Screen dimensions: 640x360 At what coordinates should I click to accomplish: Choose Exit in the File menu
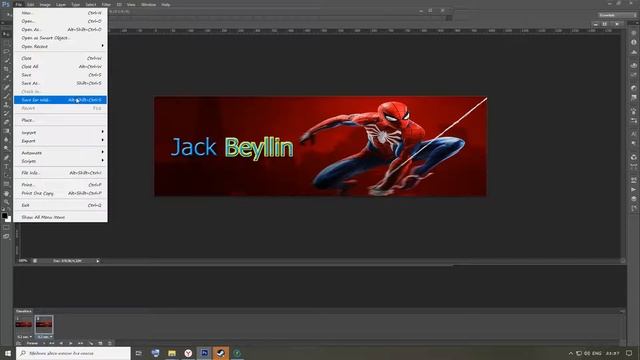pos(60,205)
